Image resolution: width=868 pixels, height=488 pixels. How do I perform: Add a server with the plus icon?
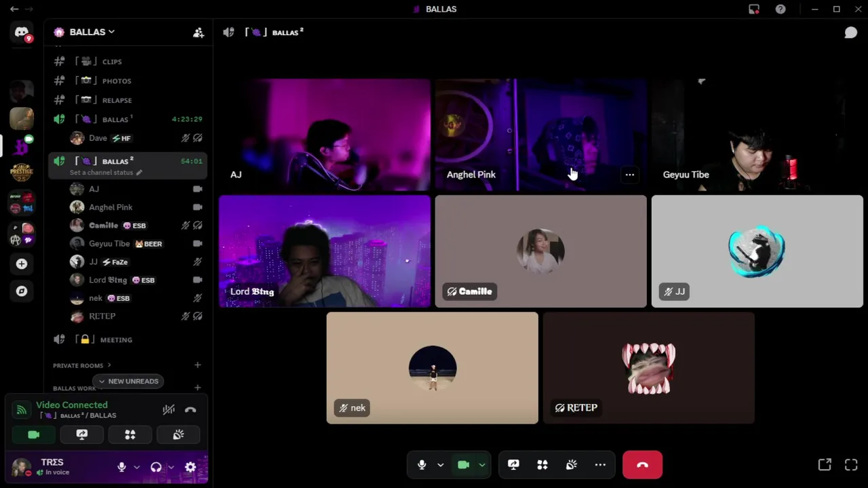(x=22, y=264)
